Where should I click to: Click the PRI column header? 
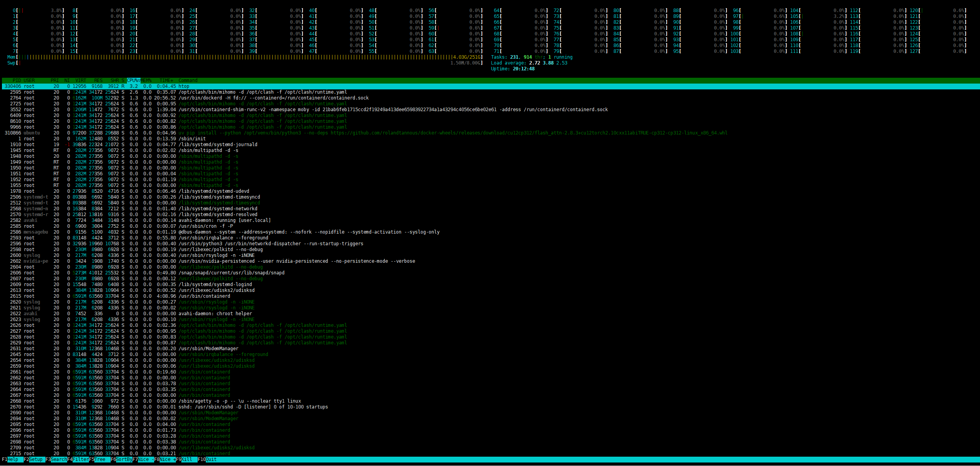point(55,80)
